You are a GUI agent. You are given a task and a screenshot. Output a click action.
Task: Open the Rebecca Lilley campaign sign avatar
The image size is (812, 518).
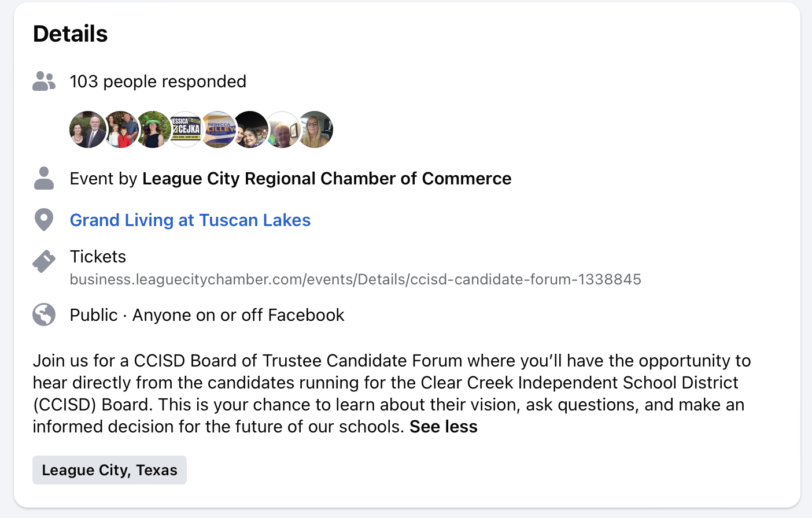click(218, 129)
